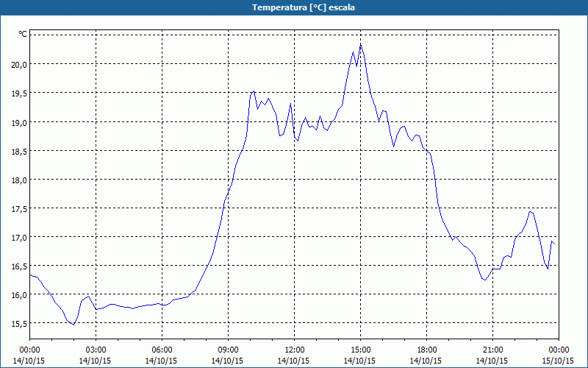This screenshot has width=588, height=368.
Task: Click the 16,0 y-axis label
Action: click(x=20, y=295)
